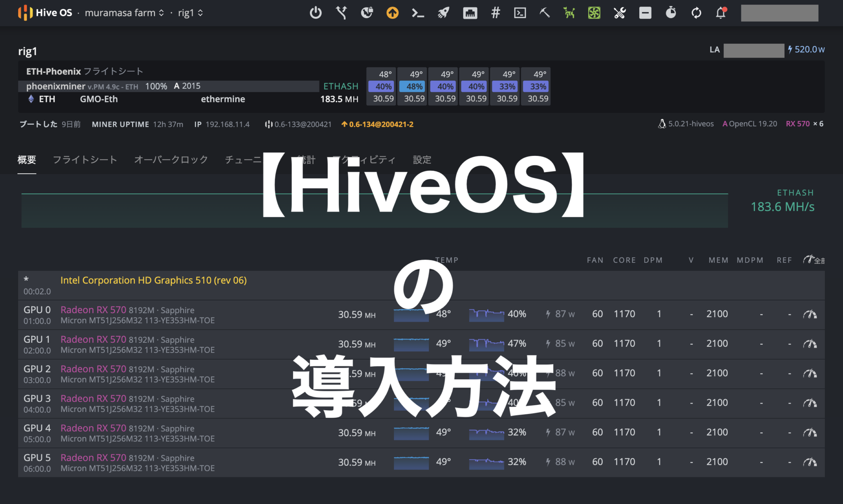Click the 0.6-134@200421-2 update link
Viewport: 843px width, 504px height.
pos(381,124)
